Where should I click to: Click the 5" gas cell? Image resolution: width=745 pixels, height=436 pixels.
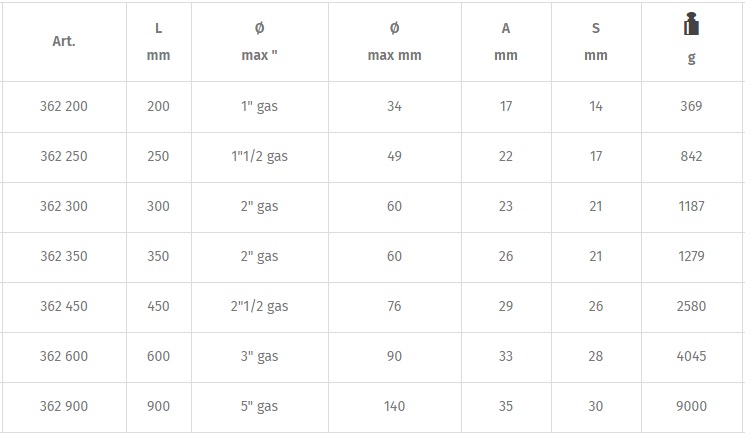(x=259, y=406)
